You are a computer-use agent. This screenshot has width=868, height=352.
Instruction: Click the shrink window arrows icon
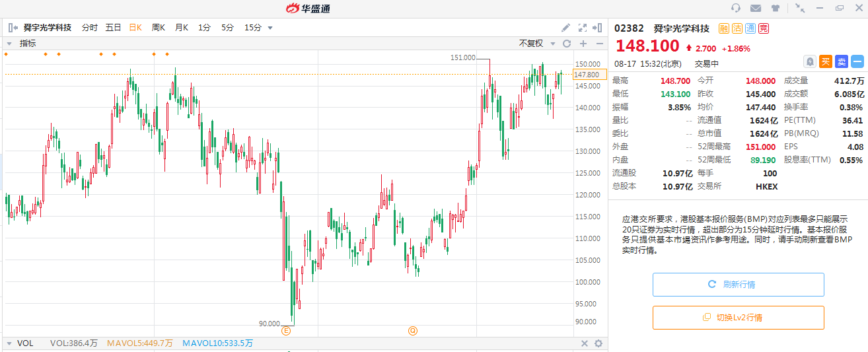(x=800, y=8)
